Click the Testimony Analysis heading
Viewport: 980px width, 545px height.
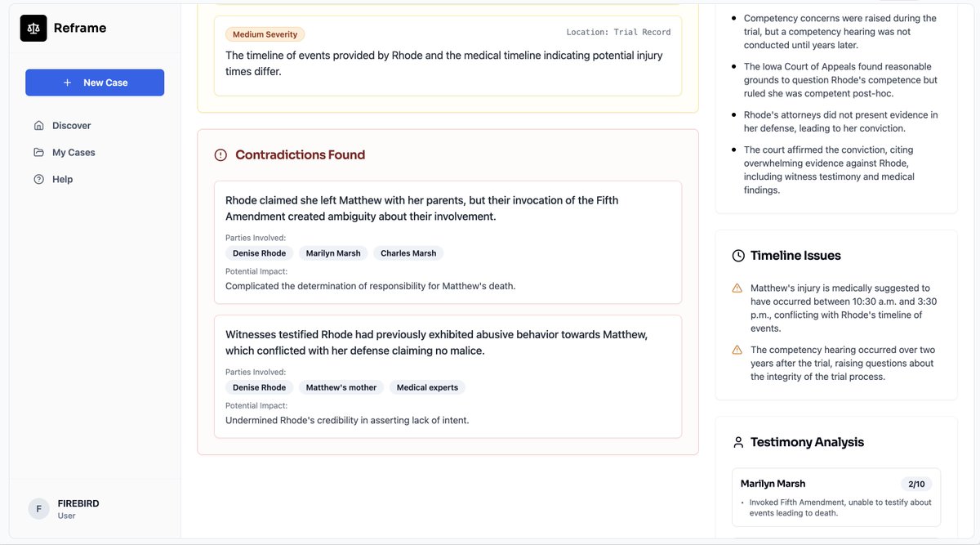click(807, 442)
